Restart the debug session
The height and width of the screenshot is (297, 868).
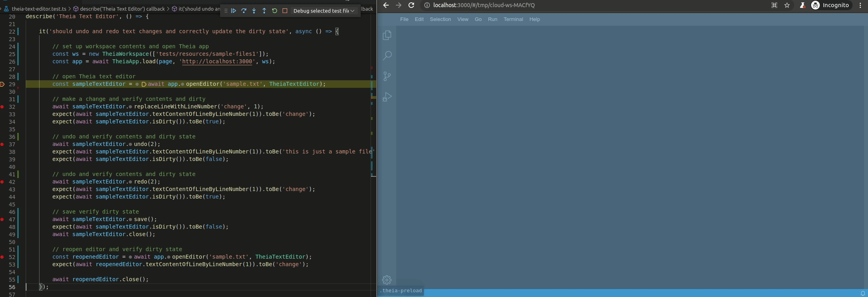[275, 11]
